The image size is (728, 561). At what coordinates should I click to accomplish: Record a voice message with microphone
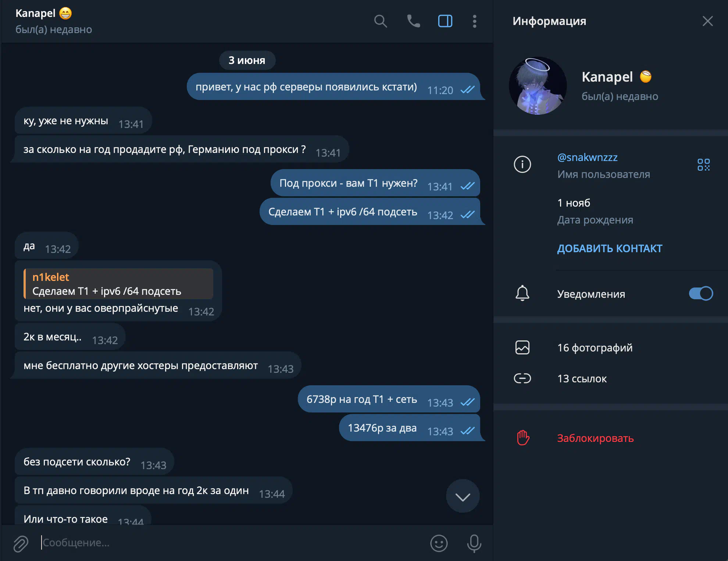[x=474, y=543]
